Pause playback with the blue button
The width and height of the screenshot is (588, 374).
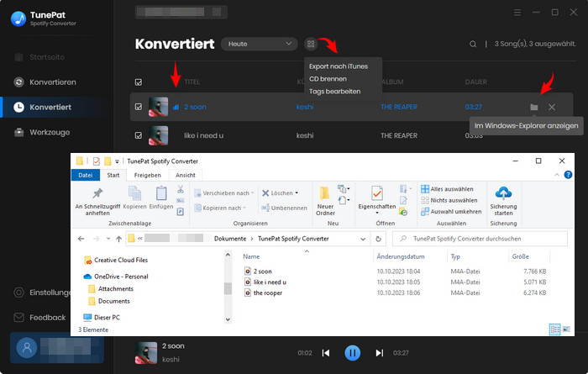click(x=353, y=353)
